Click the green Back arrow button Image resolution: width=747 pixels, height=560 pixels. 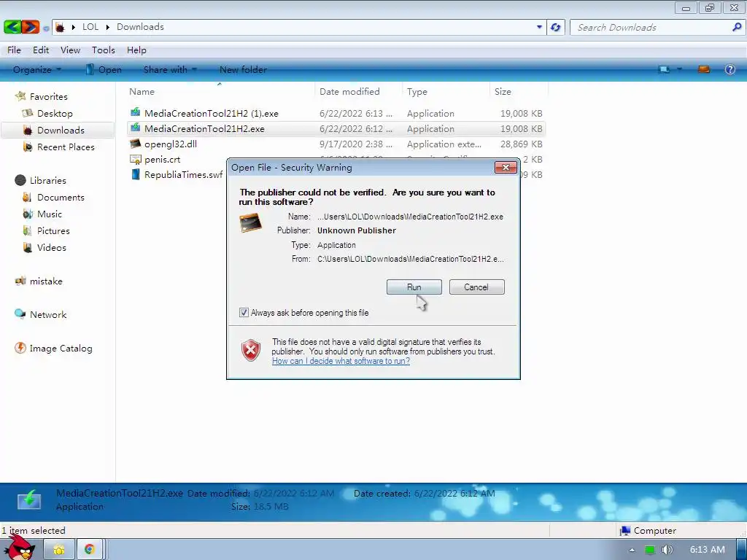[x=12, y=27]
